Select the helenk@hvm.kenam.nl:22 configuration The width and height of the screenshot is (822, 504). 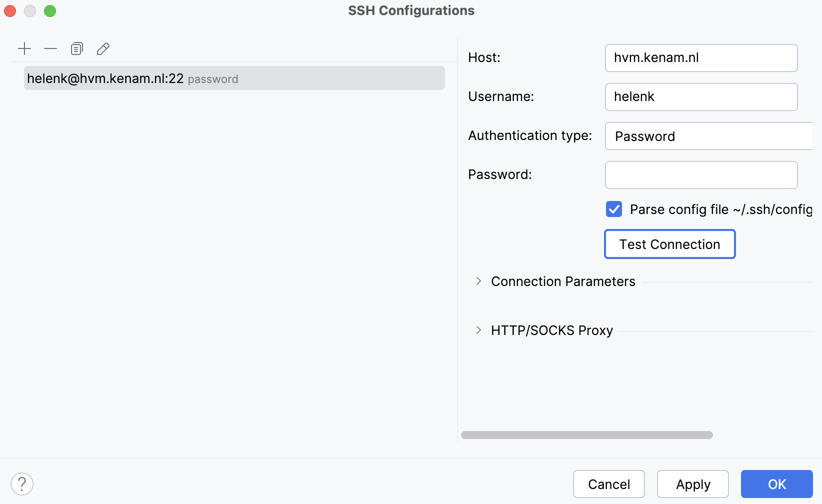[234, 78]
